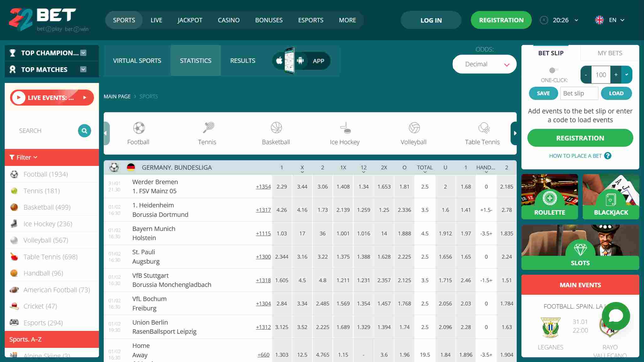Expand the TOTAL column selector

point(425,172)
